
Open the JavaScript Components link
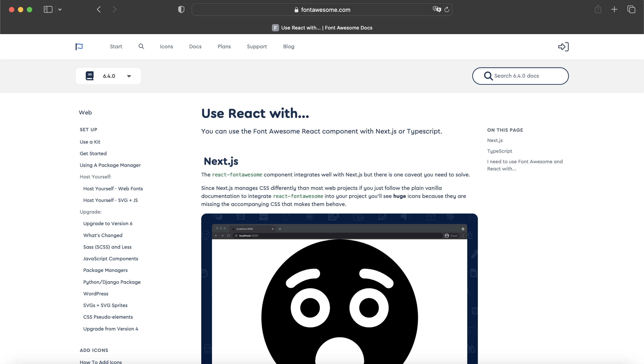point(110,258)
